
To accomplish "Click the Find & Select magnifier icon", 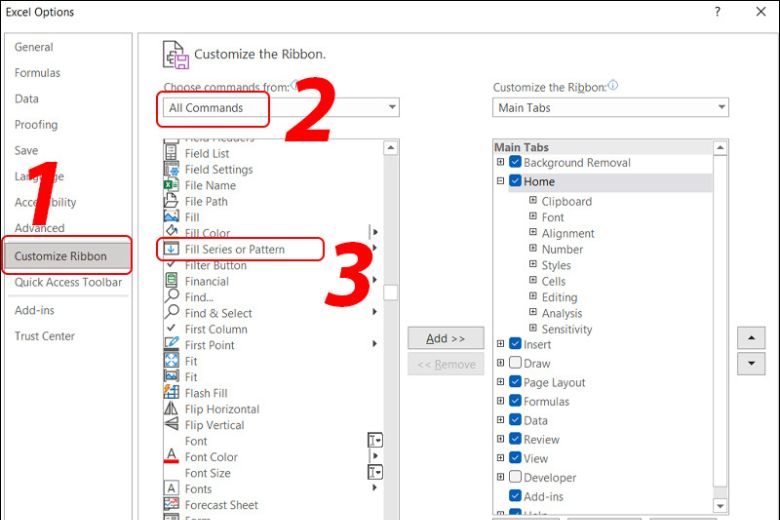I will coord(172,312).
